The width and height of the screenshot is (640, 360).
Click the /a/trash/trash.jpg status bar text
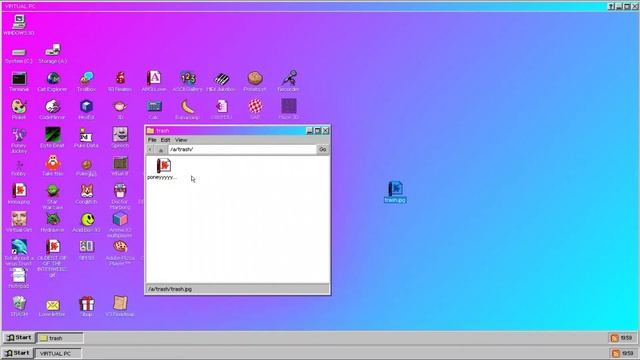(170, 289)
